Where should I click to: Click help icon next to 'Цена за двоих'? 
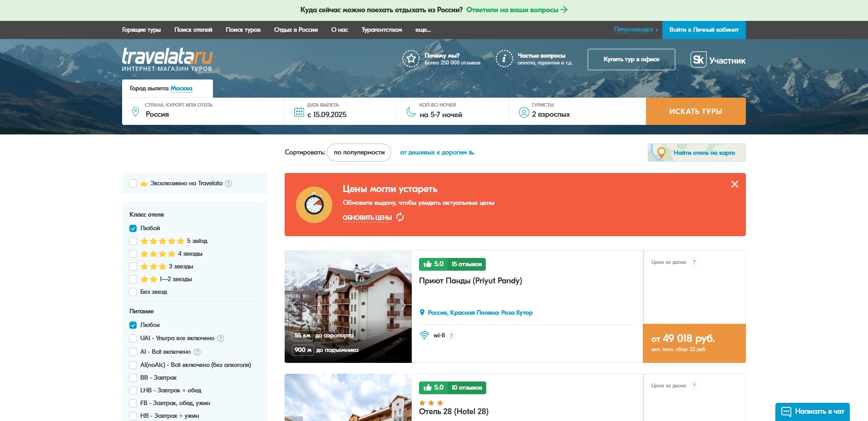694,262
